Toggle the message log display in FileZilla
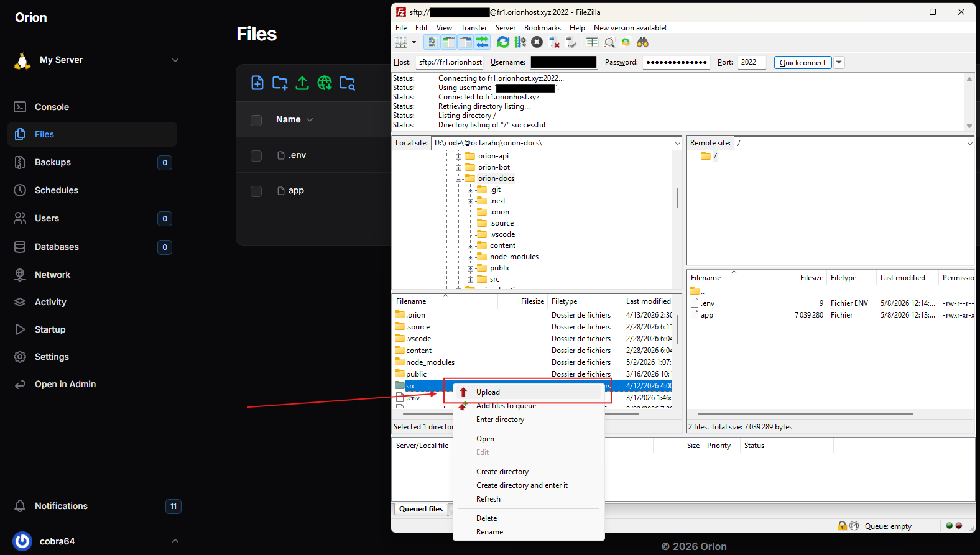 (x=432, y=42)
